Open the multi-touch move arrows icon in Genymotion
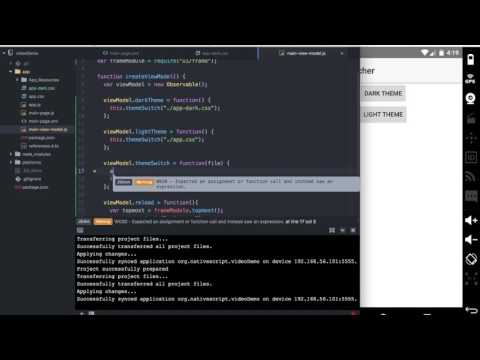The width and height of the screenshot is (480, 360). click(x=471, y=138)
